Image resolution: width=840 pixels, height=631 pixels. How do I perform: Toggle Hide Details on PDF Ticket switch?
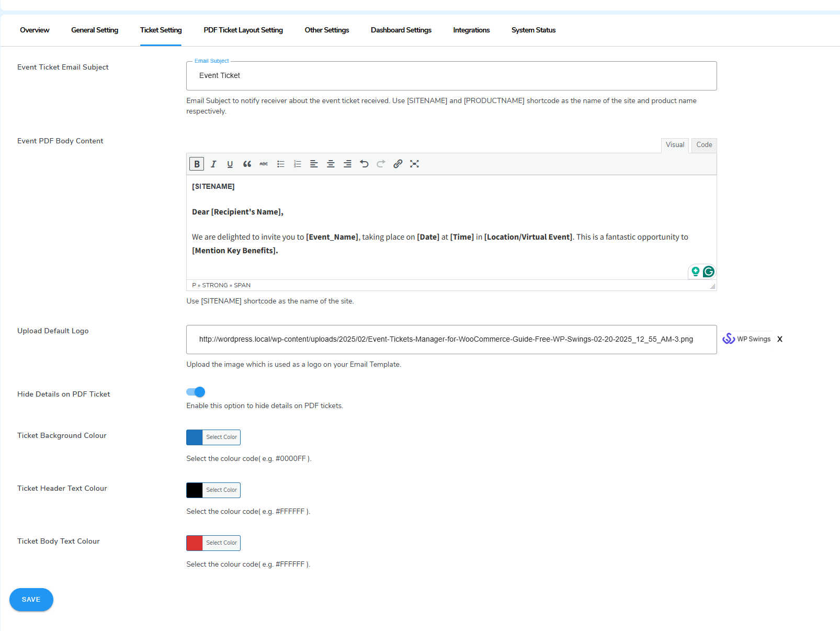[x=196, y=392]
